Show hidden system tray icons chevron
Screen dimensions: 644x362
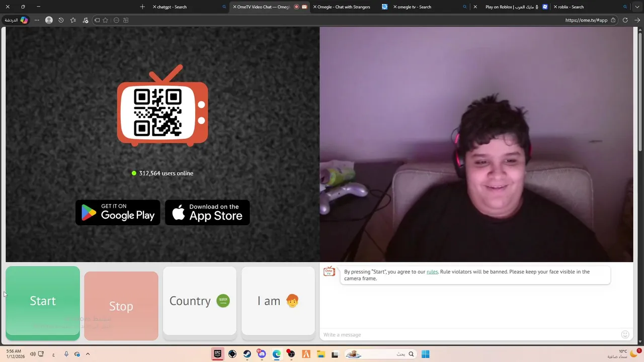88,354
